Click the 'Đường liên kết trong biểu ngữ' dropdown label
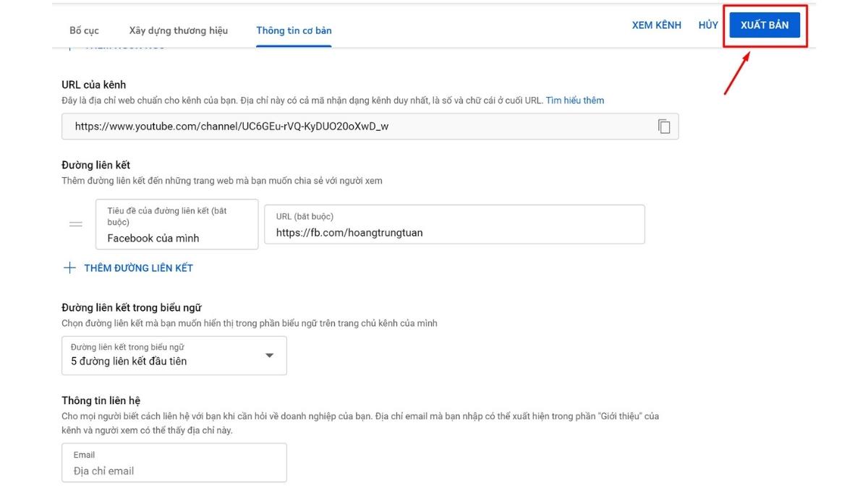 pyautogui.click(x=127, y=347)
